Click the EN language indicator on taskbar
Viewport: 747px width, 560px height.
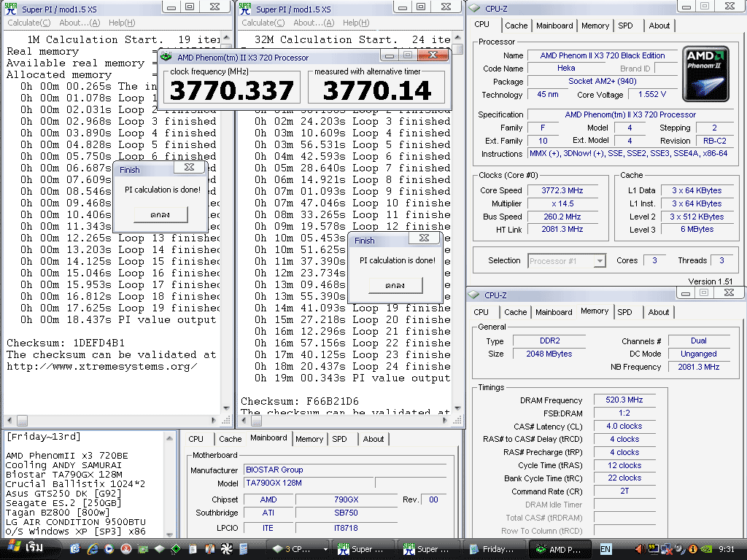(x=605, y=549)
